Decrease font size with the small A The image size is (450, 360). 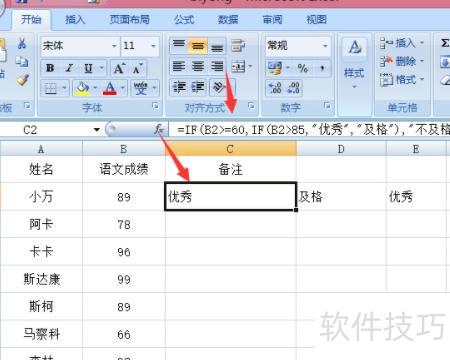[x=137, y=69]
